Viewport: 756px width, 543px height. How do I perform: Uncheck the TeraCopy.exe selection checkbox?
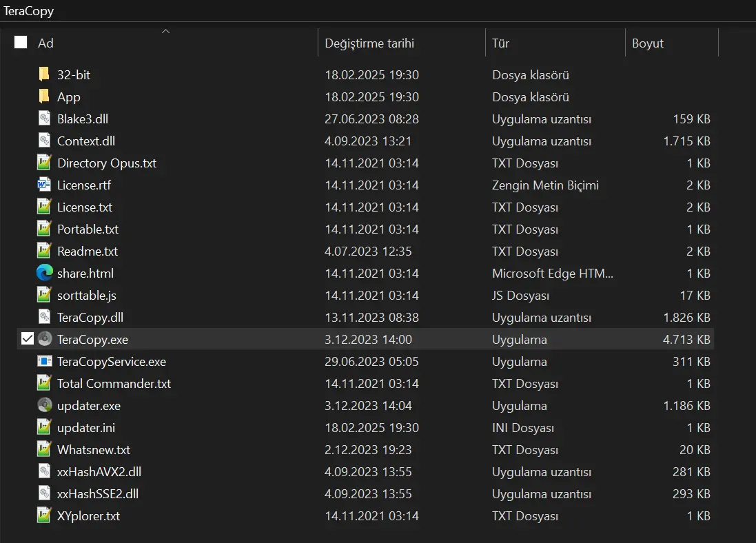click(x=28, y=339)
